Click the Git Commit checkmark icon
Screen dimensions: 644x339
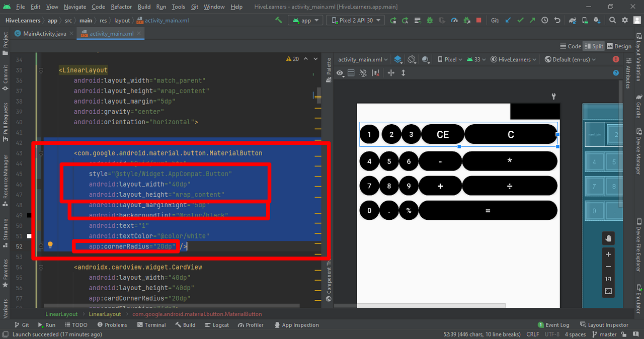click(x=520, y=21)
